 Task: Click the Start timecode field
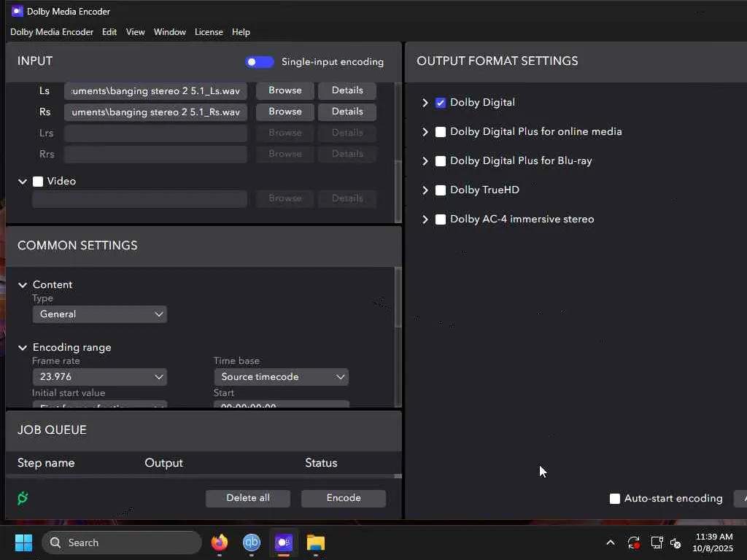pyautogui.click(x=281, y=405)
